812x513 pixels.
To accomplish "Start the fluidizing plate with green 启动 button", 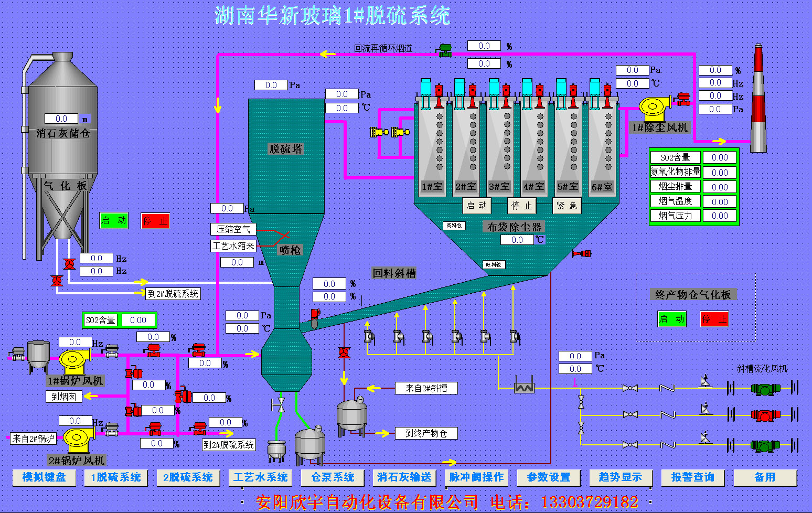I will point(114,220).
